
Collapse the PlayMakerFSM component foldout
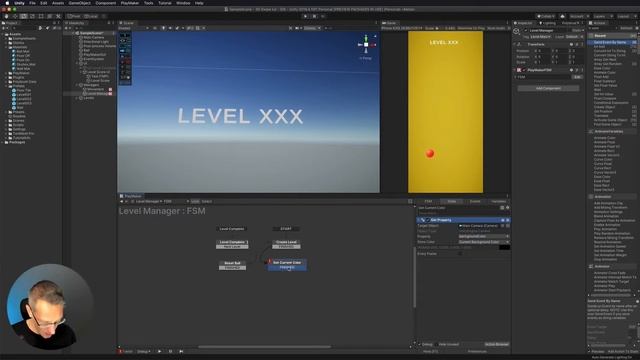[x=515, y=70]
